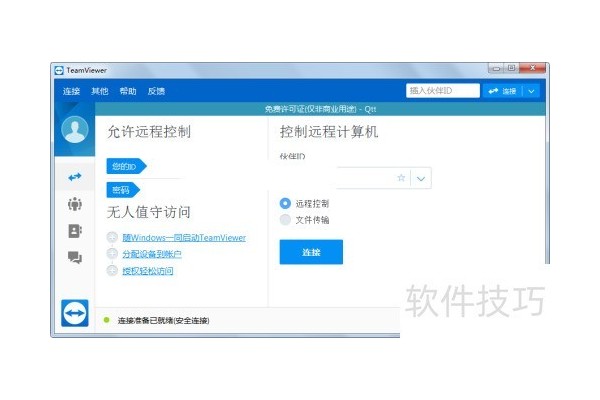
Task: Select the remote control arrows sidebar icon
Action: (75, 177)
